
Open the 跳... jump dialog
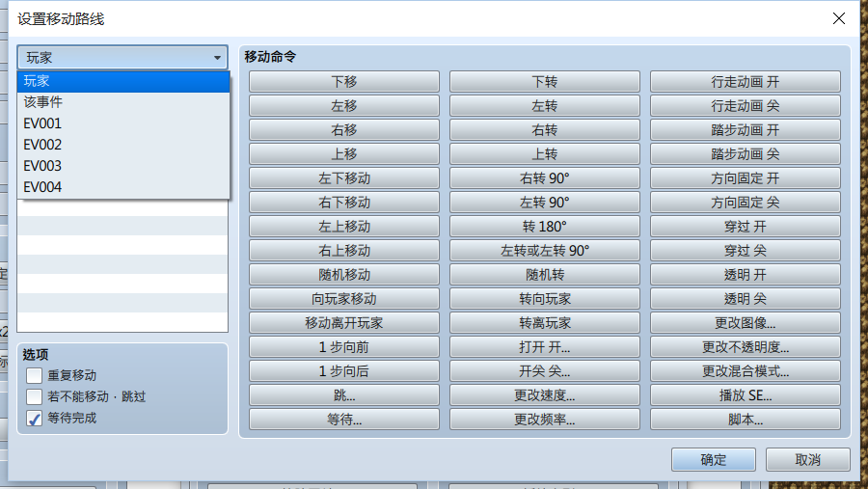point(343,394)
